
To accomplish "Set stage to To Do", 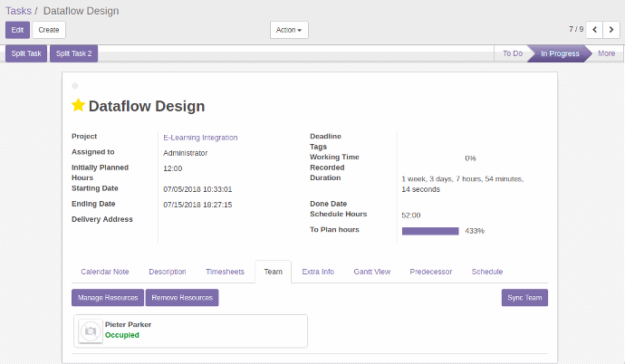I will [x=513, y=53].
